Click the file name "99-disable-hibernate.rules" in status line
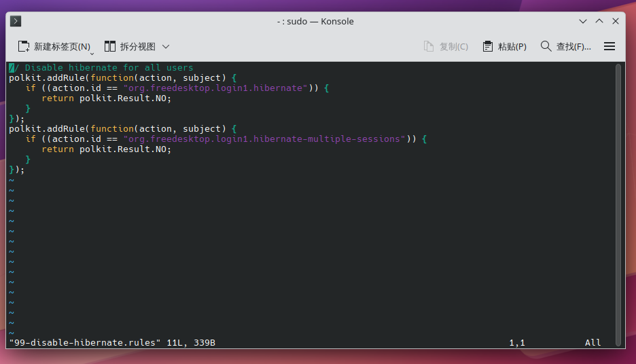 (x=85, y=343)
